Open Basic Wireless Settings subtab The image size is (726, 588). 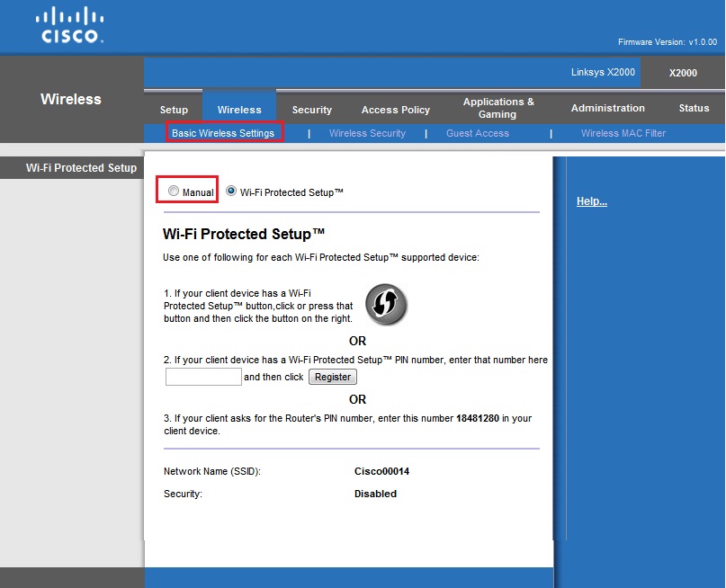click(223, 133)
